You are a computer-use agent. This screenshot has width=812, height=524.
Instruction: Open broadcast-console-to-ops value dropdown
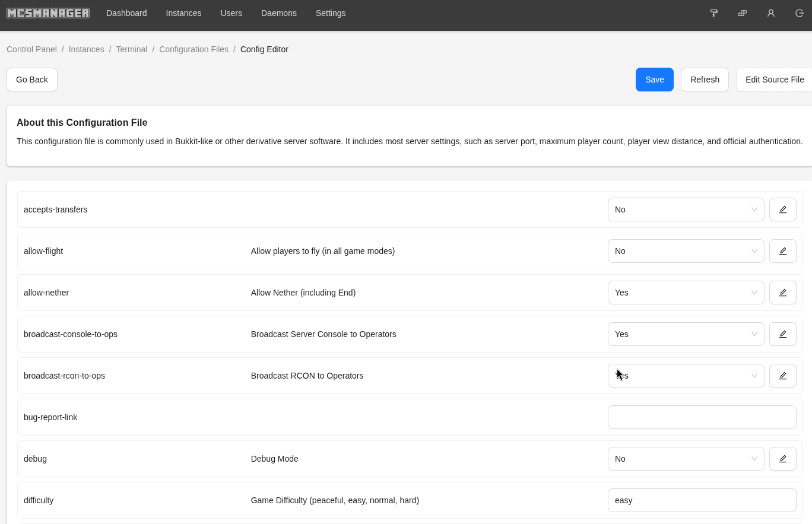pos(686,334)
